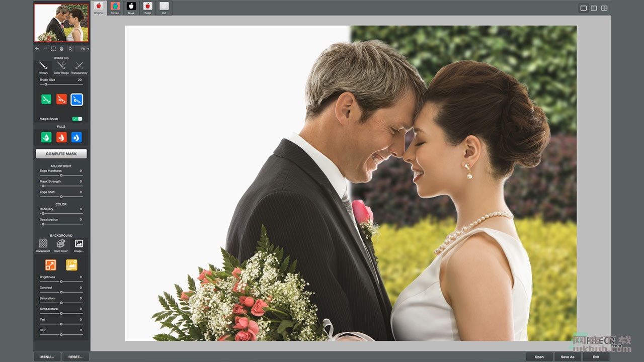644x362 pixels.
Task: Choose the Transparency brush
Action: [x=79, y=67]
